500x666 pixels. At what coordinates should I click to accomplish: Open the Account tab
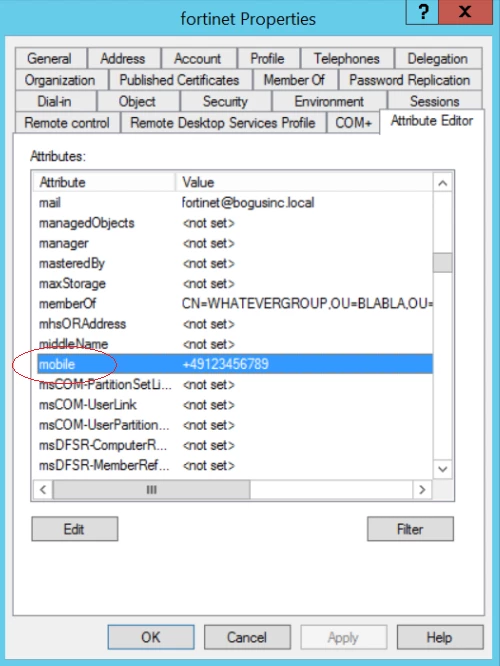pyautogui.click(x=198, y=58)
